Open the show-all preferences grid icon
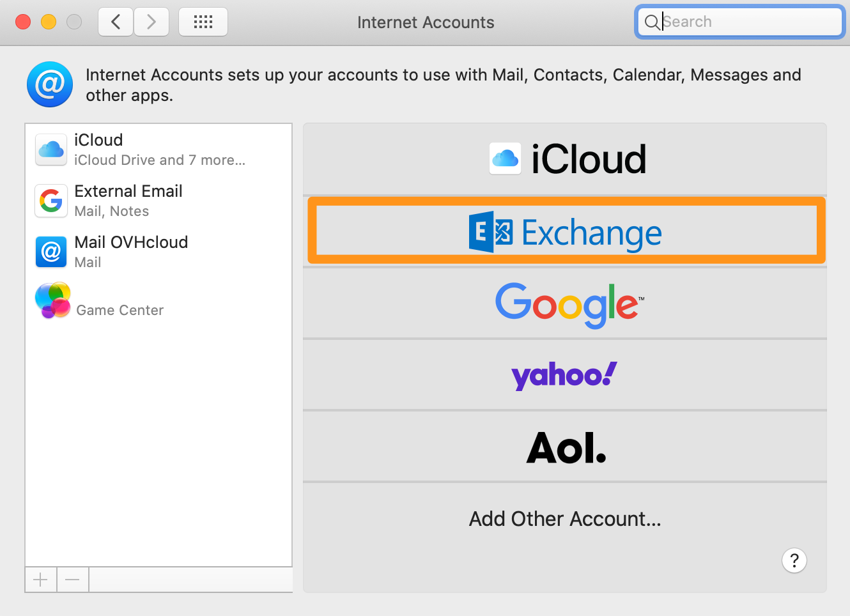The height and width of the screenshot is (616, 850). pos(203,21)
